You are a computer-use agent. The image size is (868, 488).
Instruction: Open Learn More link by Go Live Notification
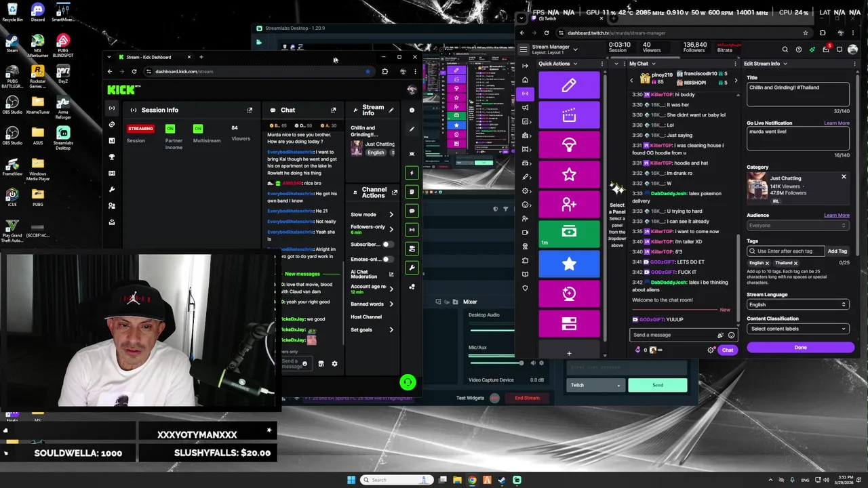click(836, 123)
